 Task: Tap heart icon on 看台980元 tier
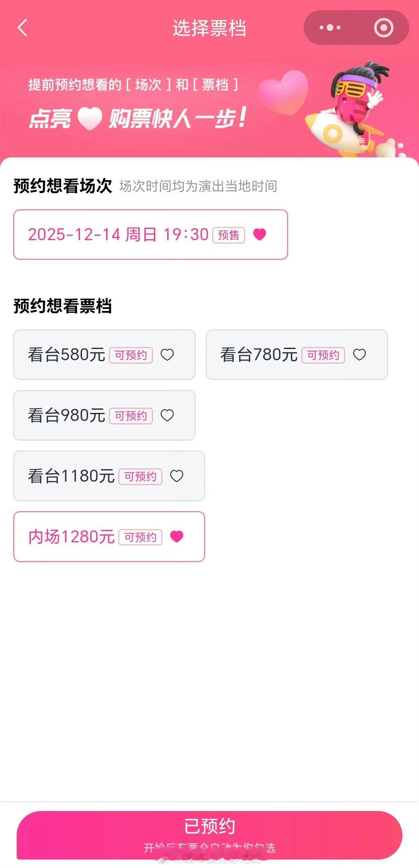(x=167, y=416)
